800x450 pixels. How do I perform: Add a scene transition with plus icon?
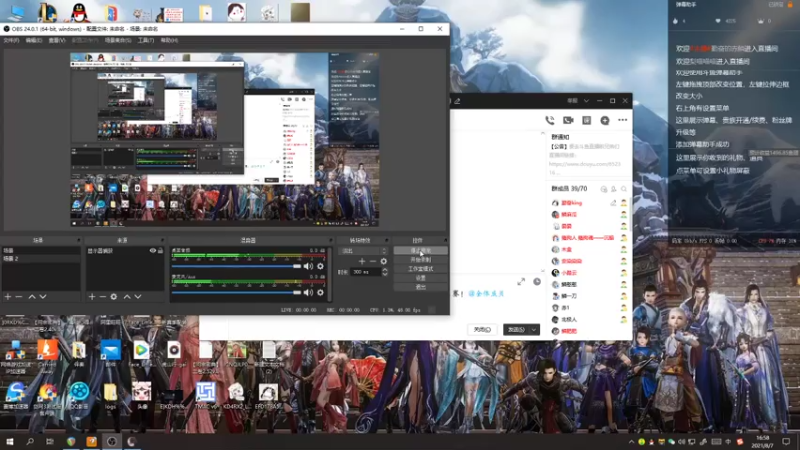[x=362, y=261]
